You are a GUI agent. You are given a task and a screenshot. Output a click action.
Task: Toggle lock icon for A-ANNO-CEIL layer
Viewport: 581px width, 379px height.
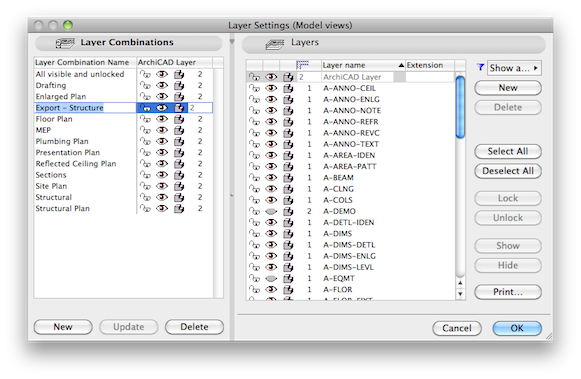pos(254,88)
